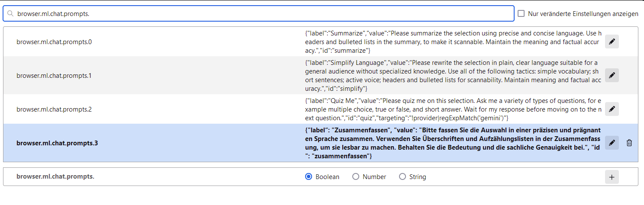The height and width of the screenshot is (205, 644).
Task: Select String as preference type
Action: pos(402,177)
